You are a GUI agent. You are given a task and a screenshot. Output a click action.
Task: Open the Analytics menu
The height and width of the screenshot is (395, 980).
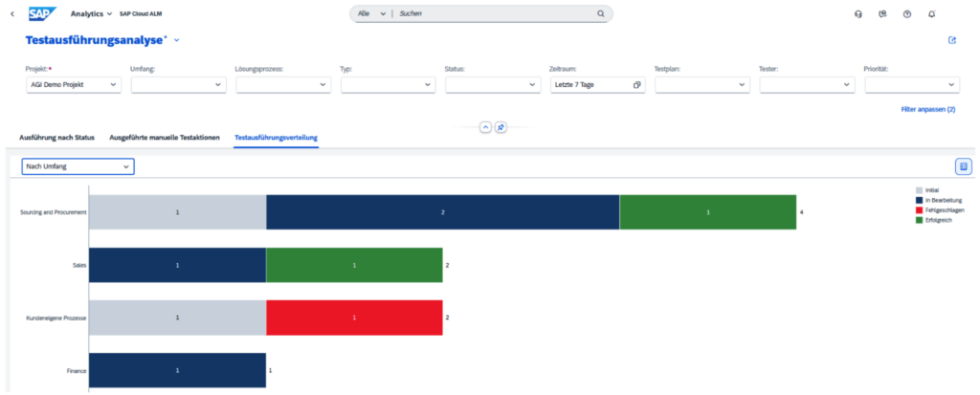pyautogui.click(x=91, y=13)
